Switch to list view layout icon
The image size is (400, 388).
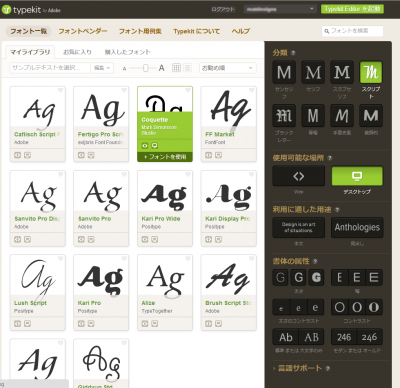pos(188,68)
